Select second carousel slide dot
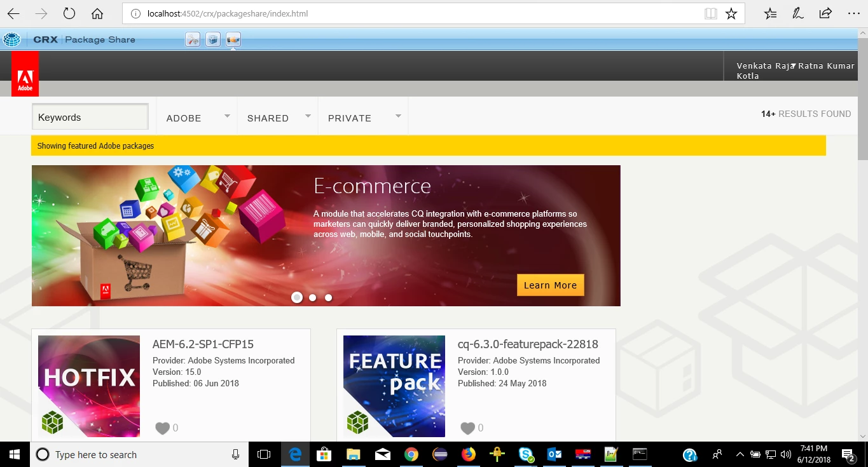 [x=312, y=297]
